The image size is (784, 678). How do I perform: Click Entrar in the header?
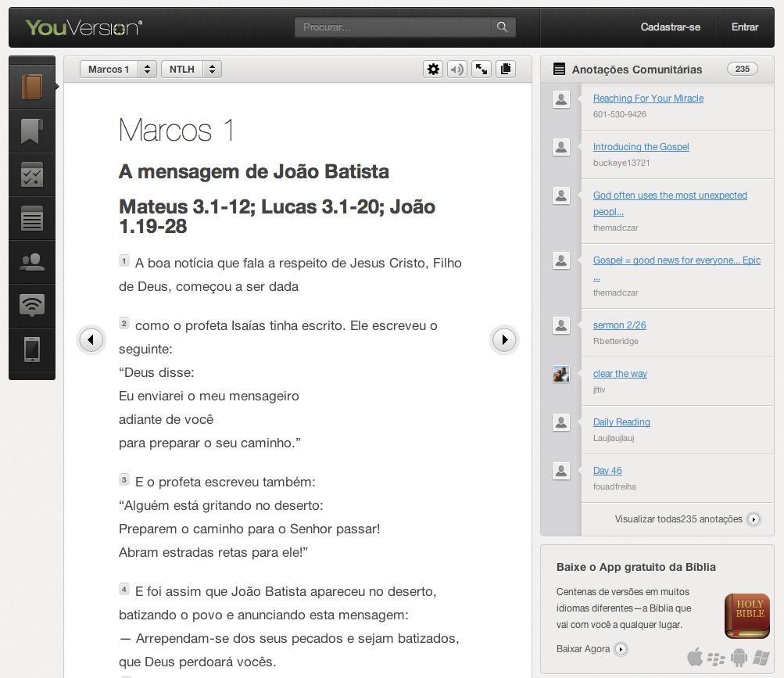(745, 27)
